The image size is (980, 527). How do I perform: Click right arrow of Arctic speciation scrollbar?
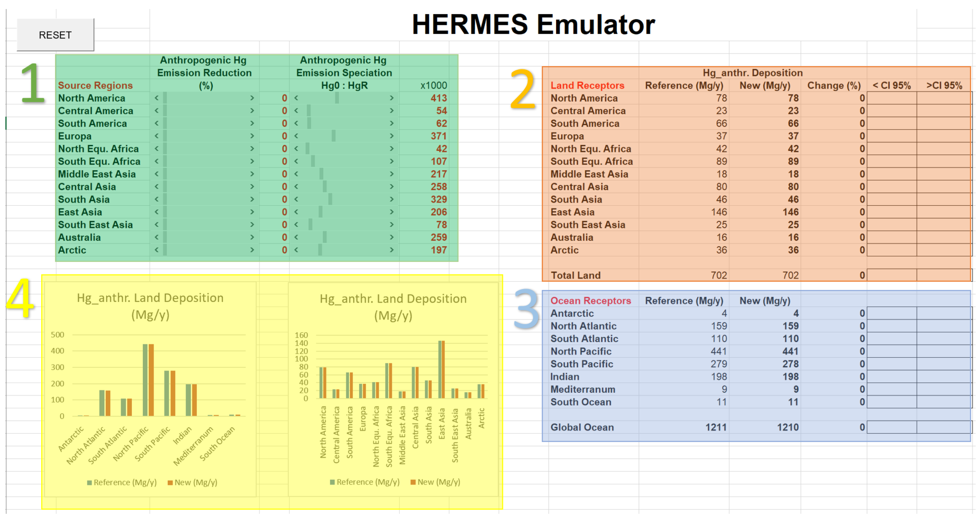[x=391, y=250]
